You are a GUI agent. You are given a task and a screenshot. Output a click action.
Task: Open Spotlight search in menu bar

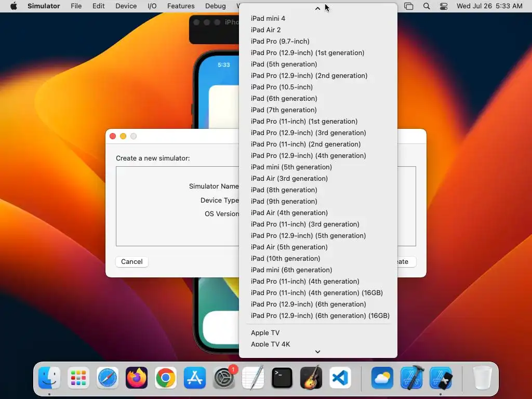click(x=427, y=6)
